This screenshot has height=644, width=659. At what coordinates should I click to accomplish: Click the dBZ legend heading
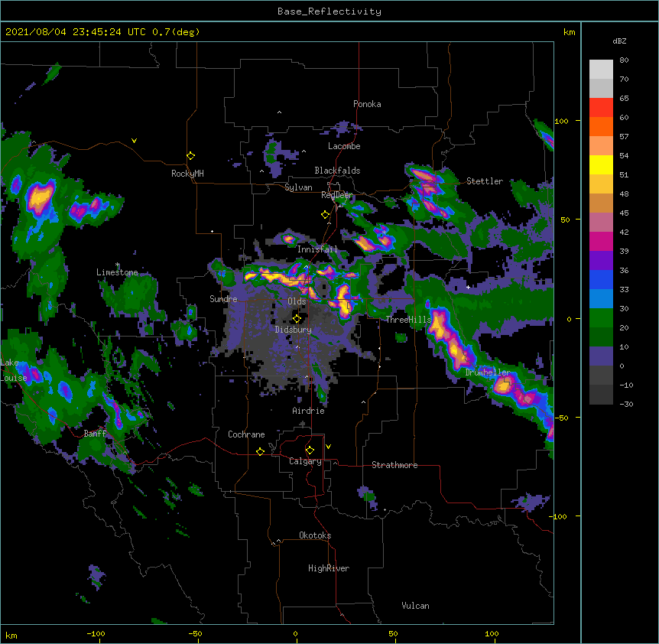[619, 41]
